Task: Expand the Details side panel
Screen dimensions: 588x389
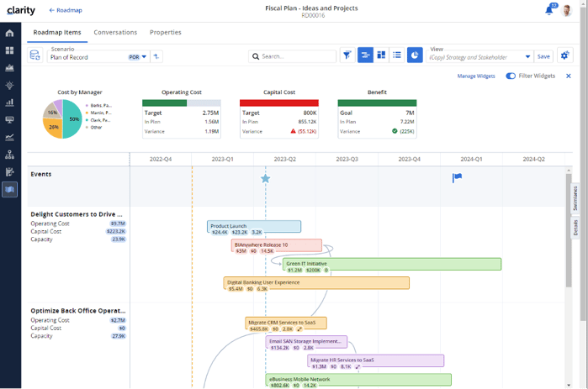Action: (576, 227)
